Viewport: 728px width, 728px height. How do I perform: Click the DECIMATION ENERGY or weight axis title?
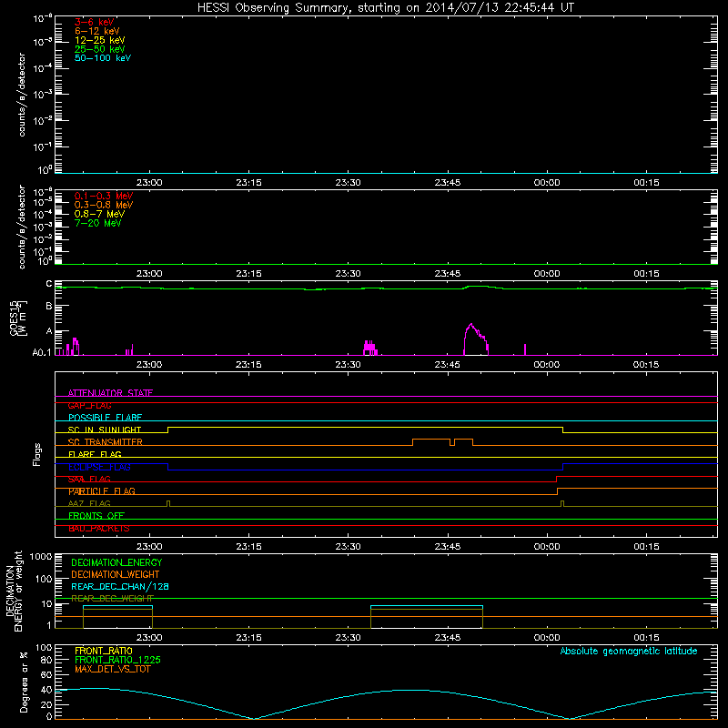tap(14, 591)
